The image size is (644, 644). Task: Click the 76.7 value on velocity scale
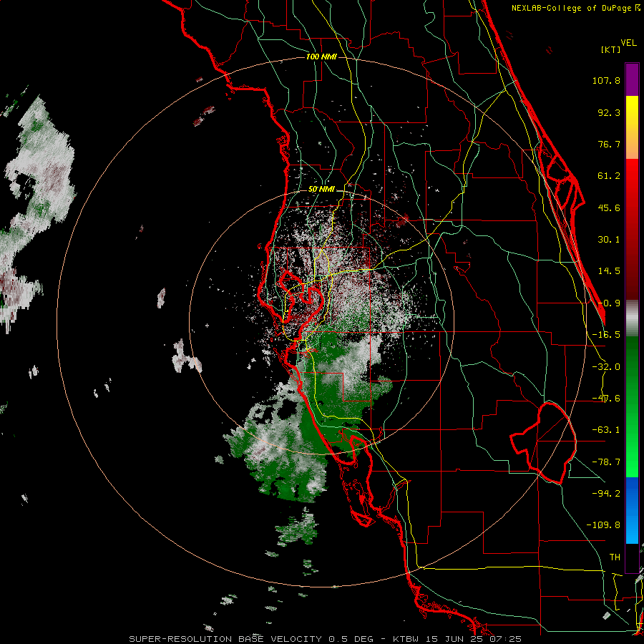[x=609, y=144]
